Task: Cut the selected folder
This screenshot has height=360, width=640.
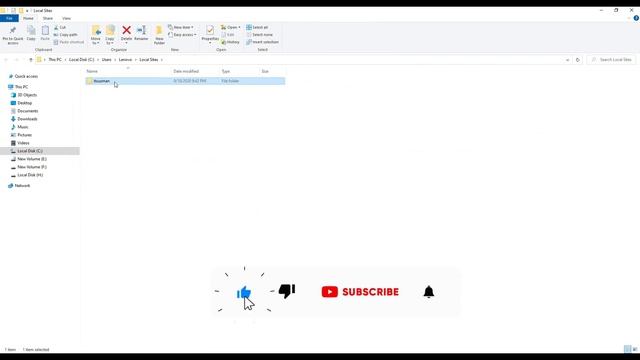Action: [x=60, y=27]
